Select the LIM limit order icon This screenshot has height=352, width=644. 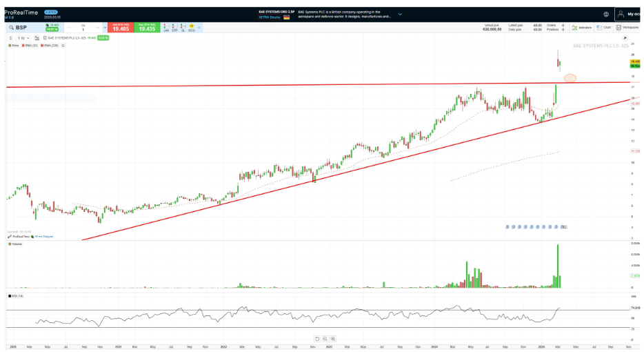(166, 28)
